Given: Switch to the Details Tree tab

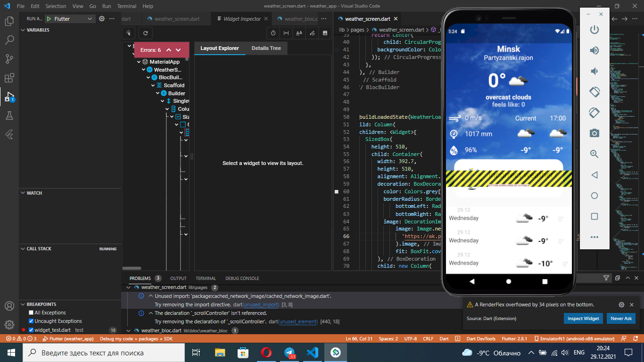Looking at the screenshot, I should coord(266,48).
